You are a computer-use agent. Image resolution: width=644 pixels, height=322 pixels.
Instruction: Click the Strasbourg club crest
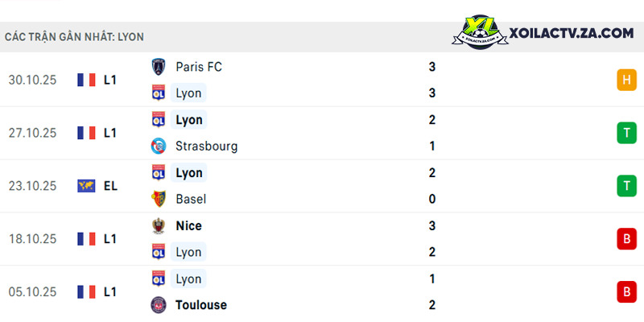pos(158,147)
